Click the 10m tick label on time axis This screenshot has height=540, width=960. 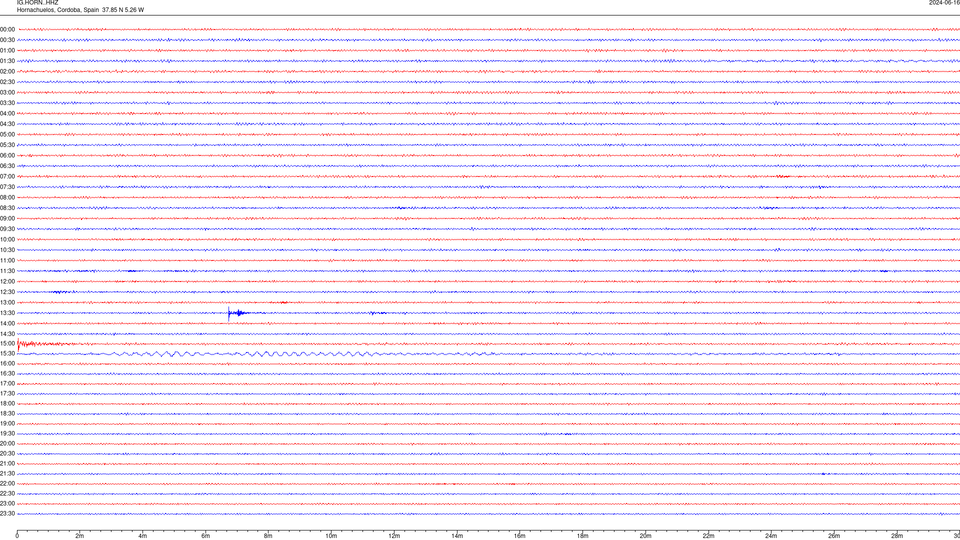[x=331, y=536]
